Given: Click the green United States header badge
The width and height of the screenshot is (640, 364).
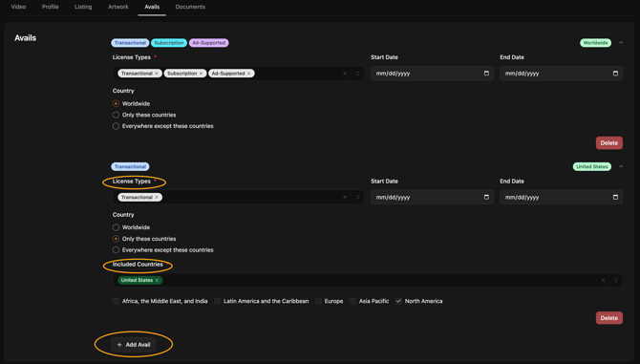Looking at the screenshot, I should [592, 166].
